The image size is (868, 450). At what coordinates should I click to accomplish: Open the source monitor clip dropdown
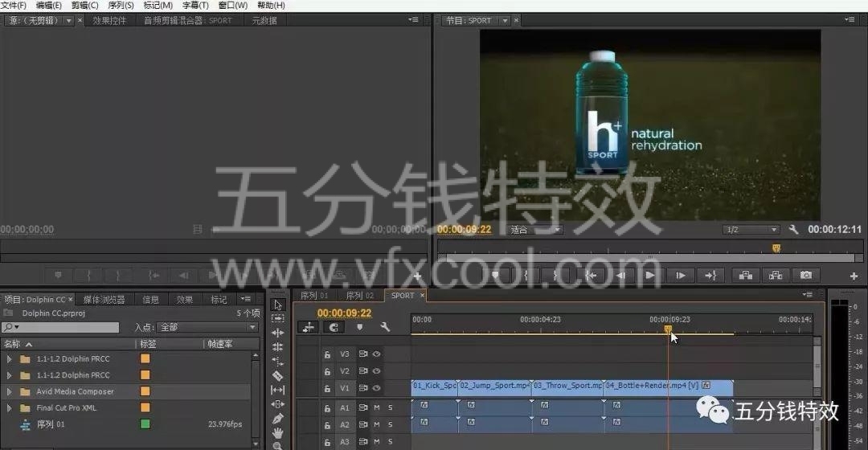click(69, 20)
